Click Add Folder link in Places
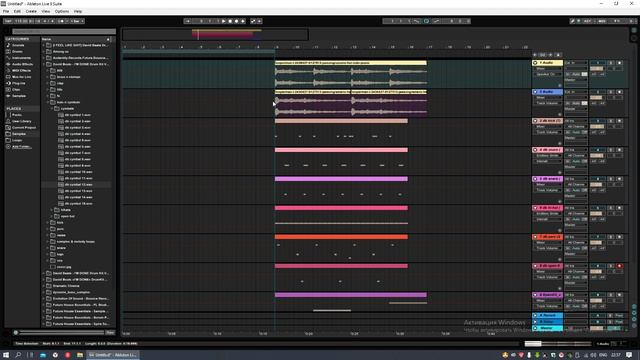 [x=21, y=147]
